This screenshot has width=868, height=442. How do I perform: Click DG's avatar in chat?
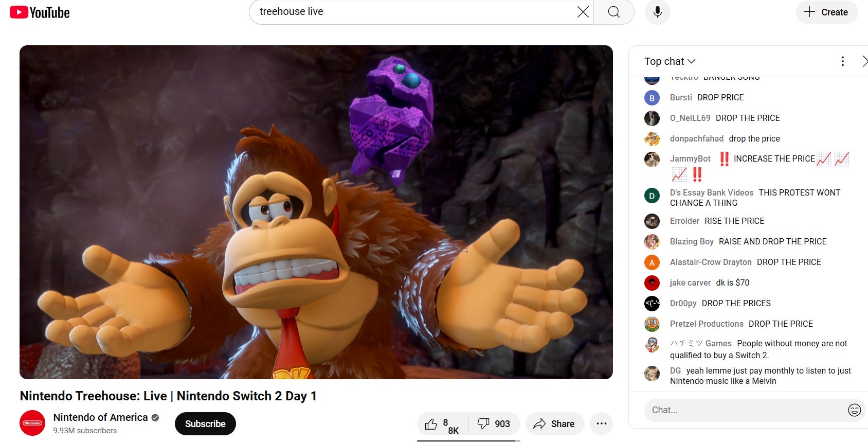(652, 374)
